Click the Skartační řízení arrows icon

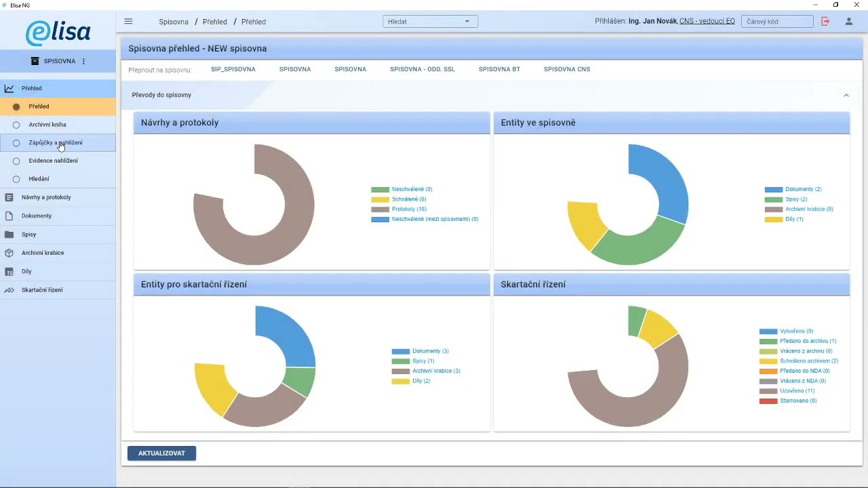pyautogui.click(x=9, y=290)
